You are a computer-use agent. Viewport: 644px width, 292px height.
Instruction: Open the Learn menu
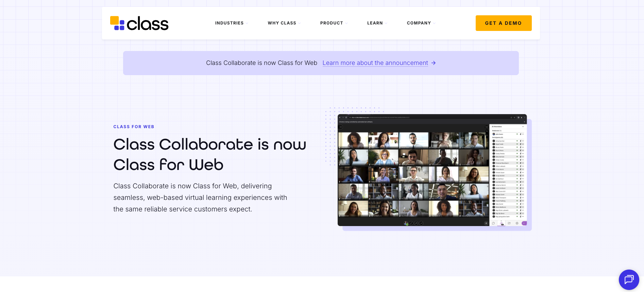pyautogui.click(x=375, y=23)
